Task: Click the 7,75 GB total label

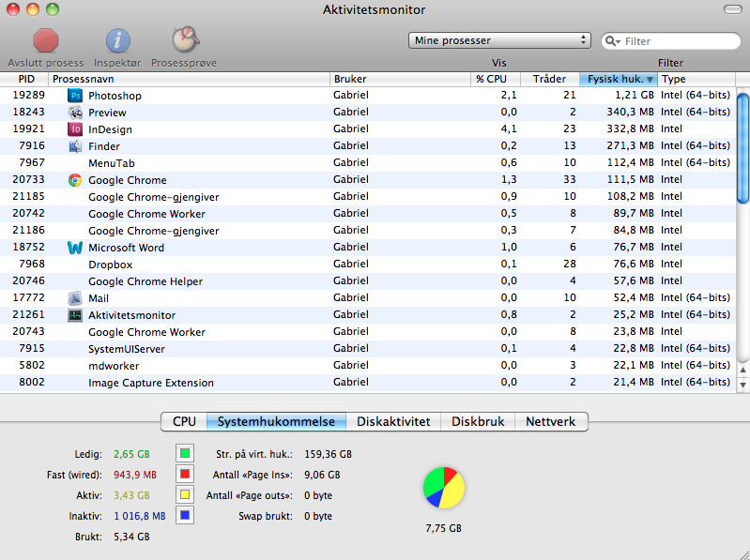Action: [443, 528]
